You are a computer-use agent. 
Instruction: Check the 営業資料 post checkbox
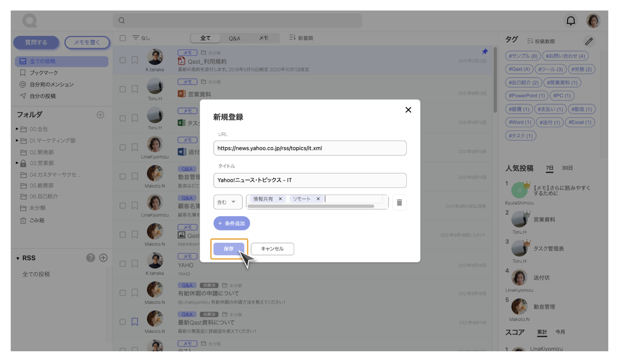coord(123,89)
